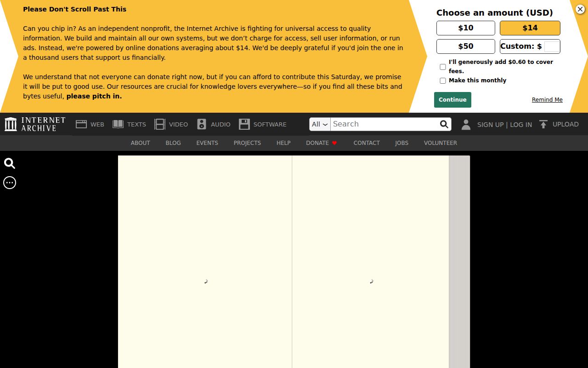Image resolution: width=588 pixels, height=368 pixels.
Task: Click the Software label in navigation
Action: click(270, 124)
